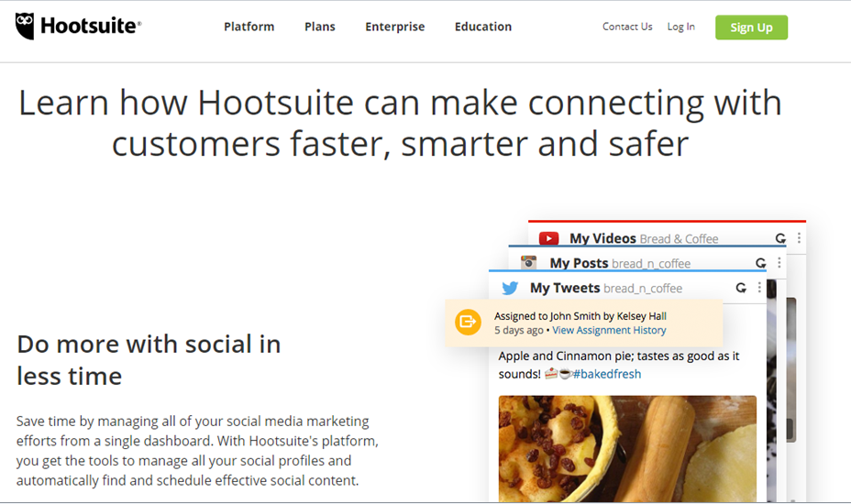Click the Hootsuite owl logo
Image resolution: width=851 pixels, height=504 pixels.
point(25,26)
